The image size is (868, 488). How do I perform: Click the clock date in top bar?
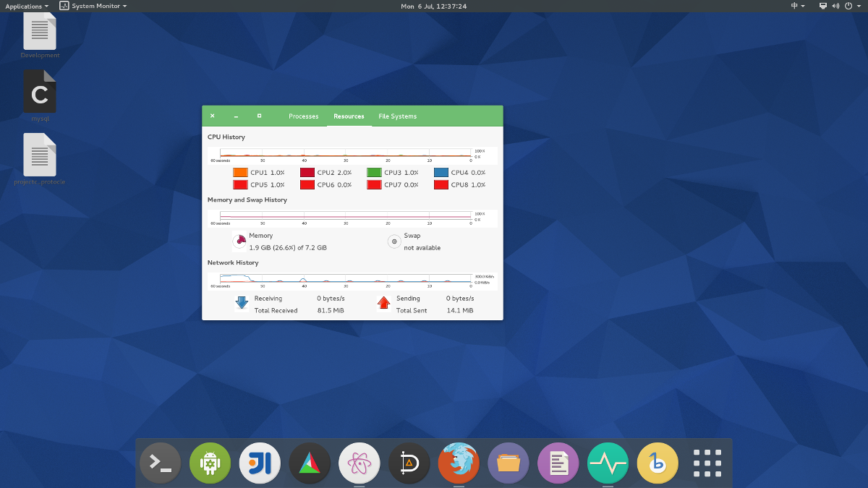tap(433, 6)
